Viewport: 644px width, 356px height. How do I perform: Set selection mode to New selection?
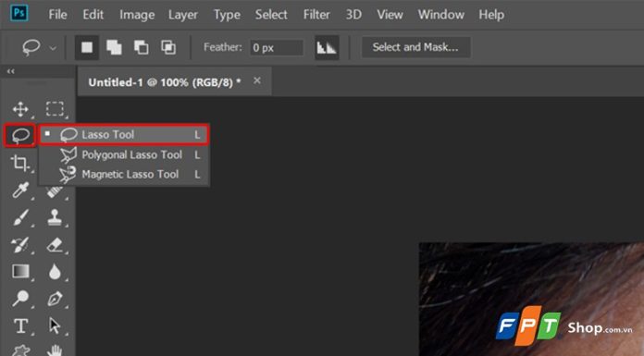[x=87, y=48]
